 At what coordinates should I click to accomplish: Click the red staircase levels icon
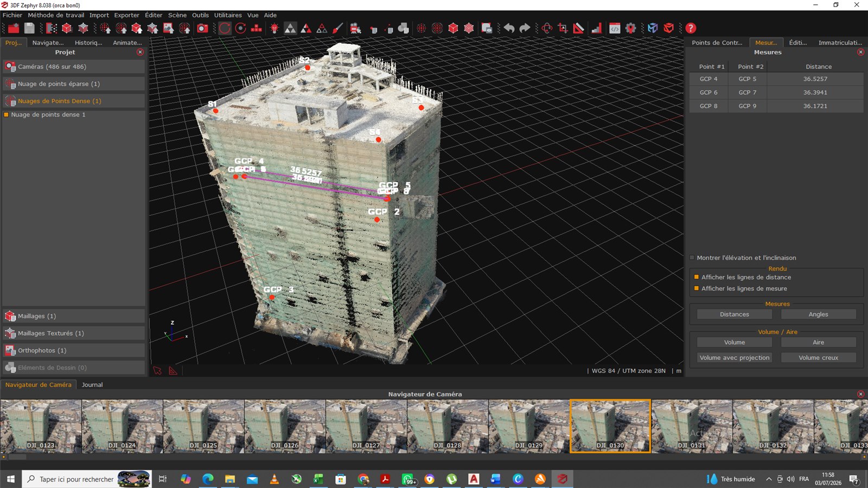[x=596, y=28]
